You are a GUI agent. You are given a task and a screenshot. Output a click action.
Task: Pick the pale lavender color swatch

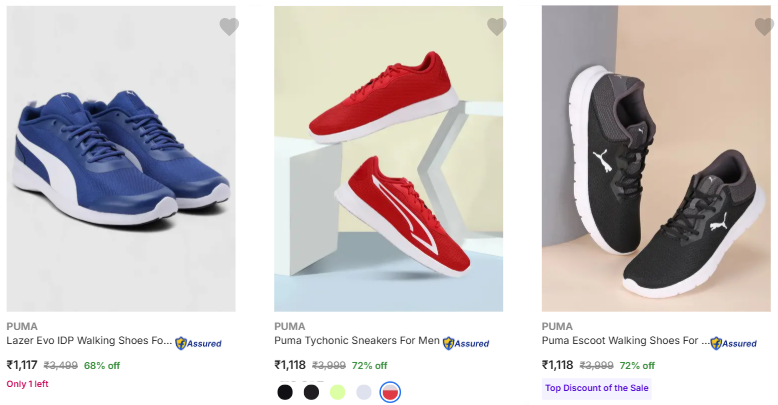pyautogui.click(x=364, y=392)
